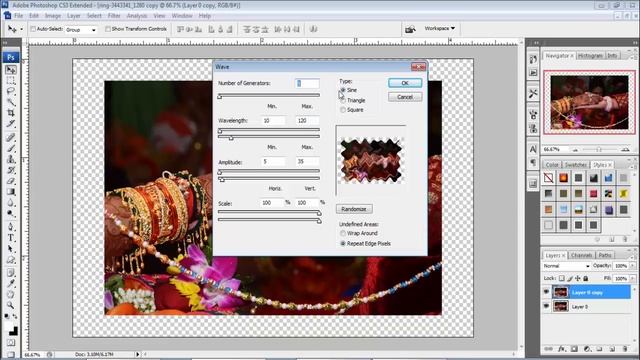
Task: Open the Filter menu
Action: click(114, 16)
